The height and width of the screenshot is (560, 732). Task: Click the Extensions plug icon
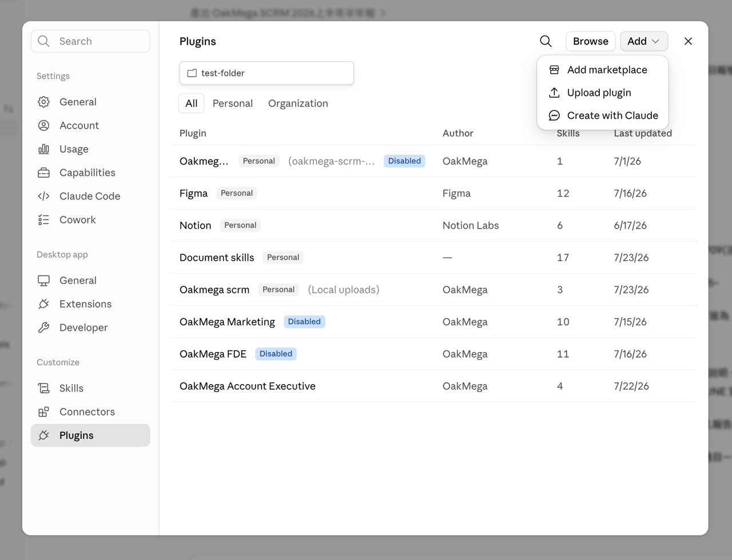click(43, 304)
